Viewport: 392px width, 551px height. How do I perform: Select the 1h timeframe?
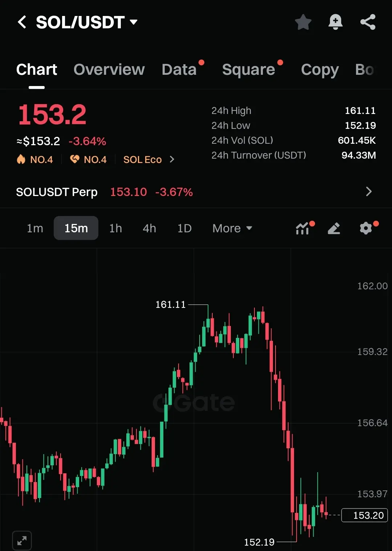115,228
